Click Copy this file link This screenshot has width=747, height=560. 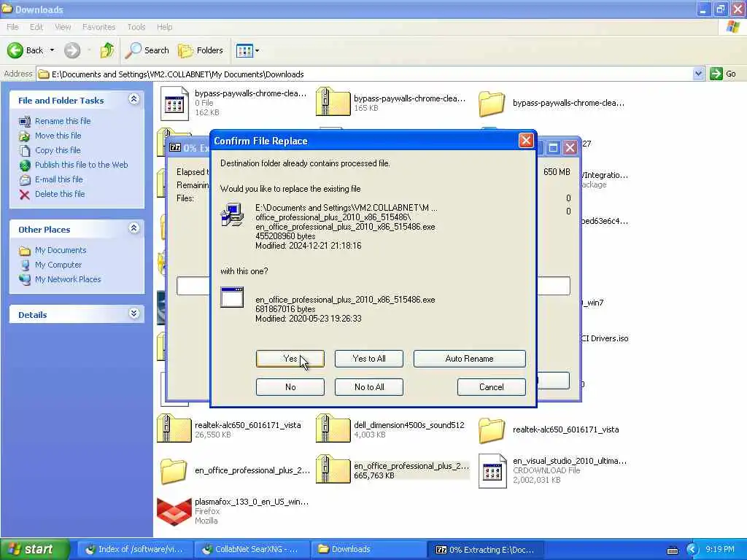(x=58, y=150)
